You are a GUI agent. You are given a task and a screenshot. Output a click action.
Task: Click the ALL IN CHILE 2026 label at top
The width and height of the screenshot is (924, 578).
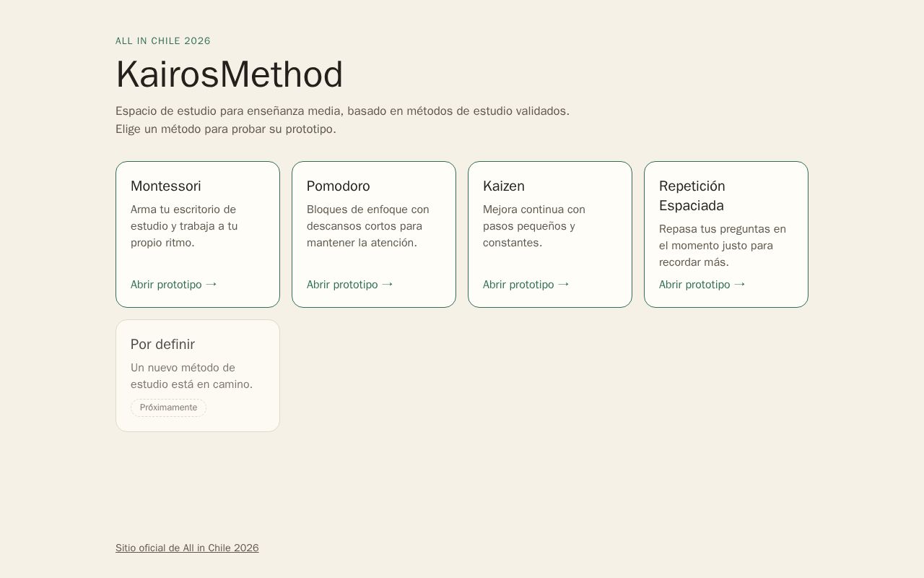tap(163, 41)
